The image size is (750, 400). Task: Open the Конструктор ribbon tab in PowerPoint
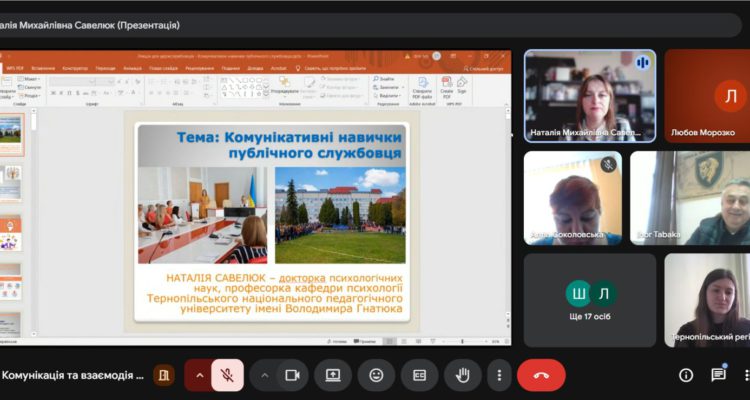(x=75, y=68)
